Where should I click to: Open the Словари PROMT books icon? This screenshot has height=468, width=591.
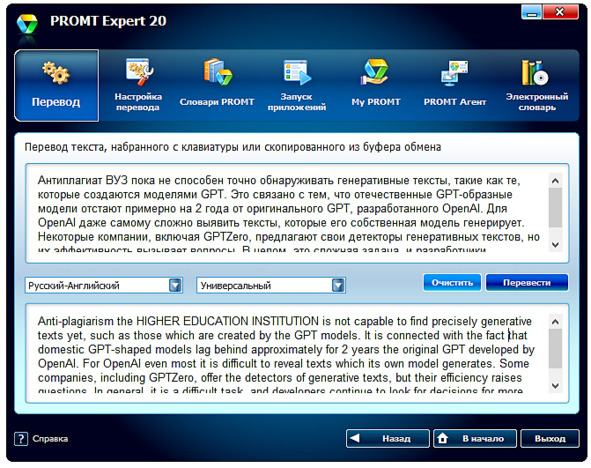pos(217,72)
